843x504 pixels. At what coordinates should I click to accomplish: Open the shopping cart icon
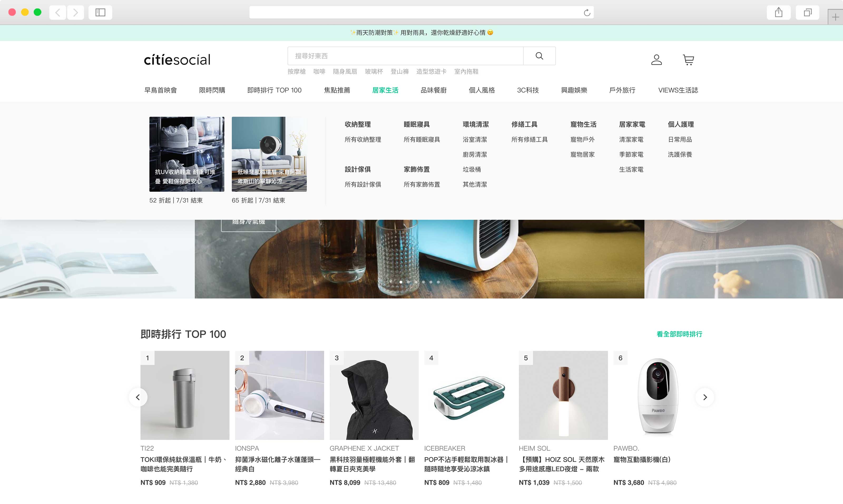click(688, 60)
